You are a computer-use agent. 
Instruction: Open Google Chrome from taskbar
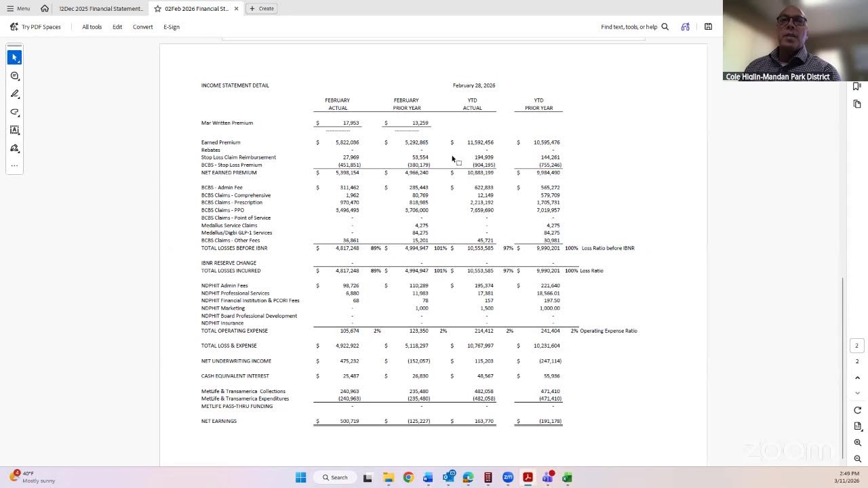tap(408, 478)
